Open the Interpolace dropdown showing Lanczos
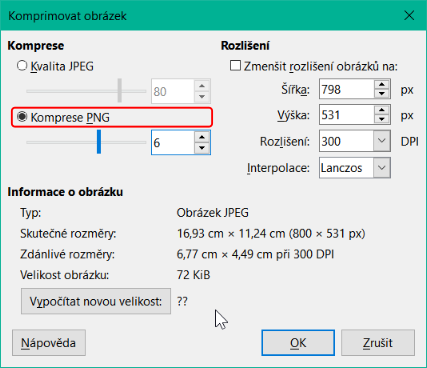 coord(355,168)
